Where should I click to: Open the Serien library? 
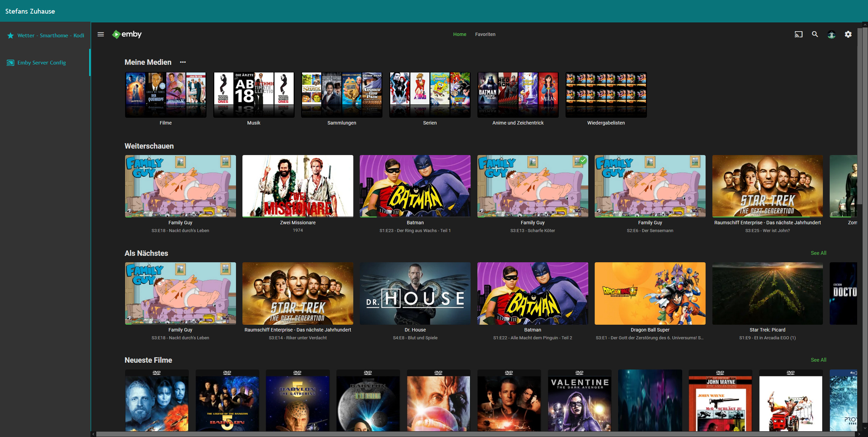pyautogui.click(x=430, y=95)
